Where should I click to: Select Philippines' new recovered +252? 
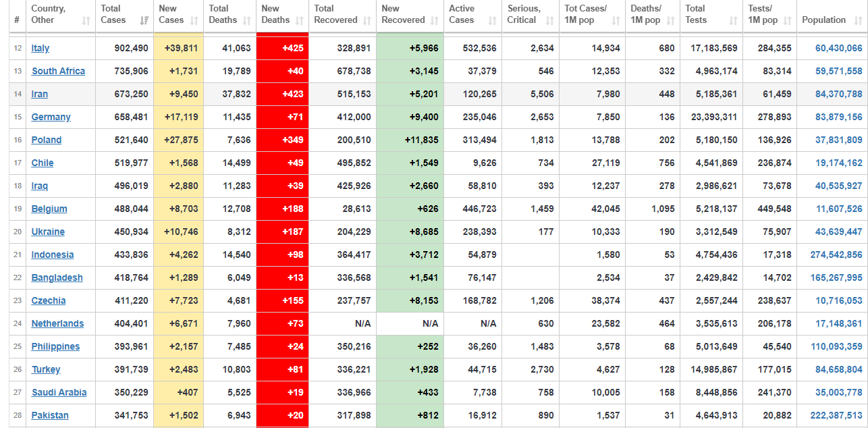click(410, 346)
